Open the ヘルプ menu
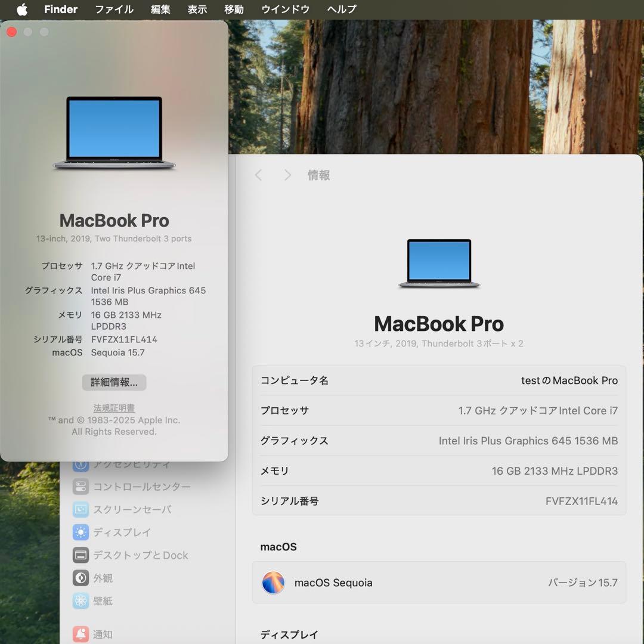Image resolution: width=644 pixels, height=644 pixels. 340,9
